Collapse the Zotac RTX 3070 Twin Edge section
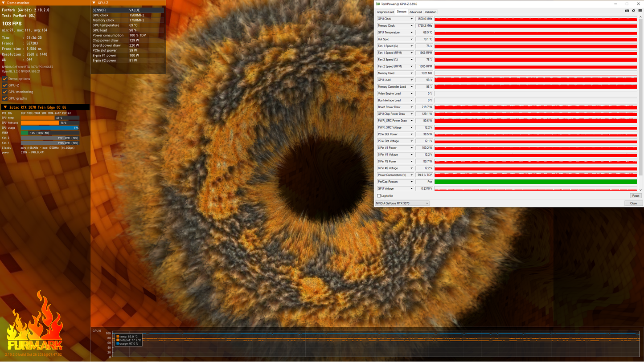The image size is (644, 362). (x=5, y=107)
